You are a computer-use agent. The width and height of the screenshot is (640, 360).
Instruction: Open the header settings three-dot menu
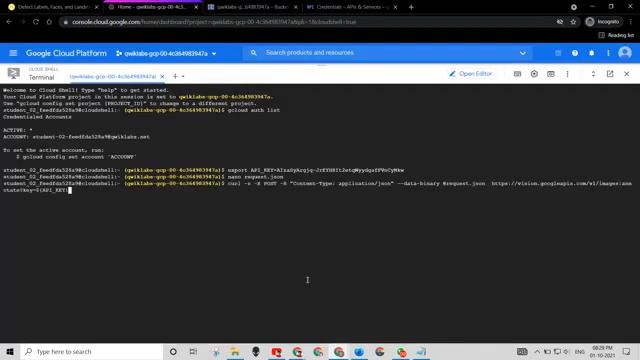[x=608, y=53]
